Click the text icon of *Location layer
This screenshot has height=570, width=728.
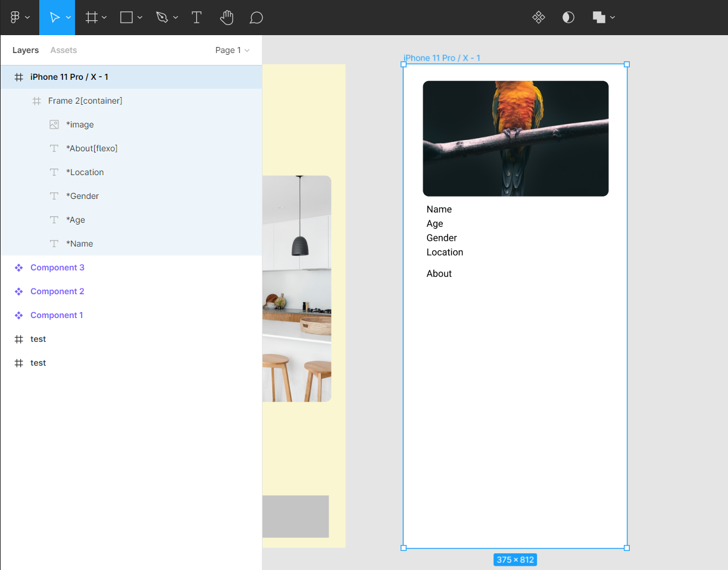point(54,172)
